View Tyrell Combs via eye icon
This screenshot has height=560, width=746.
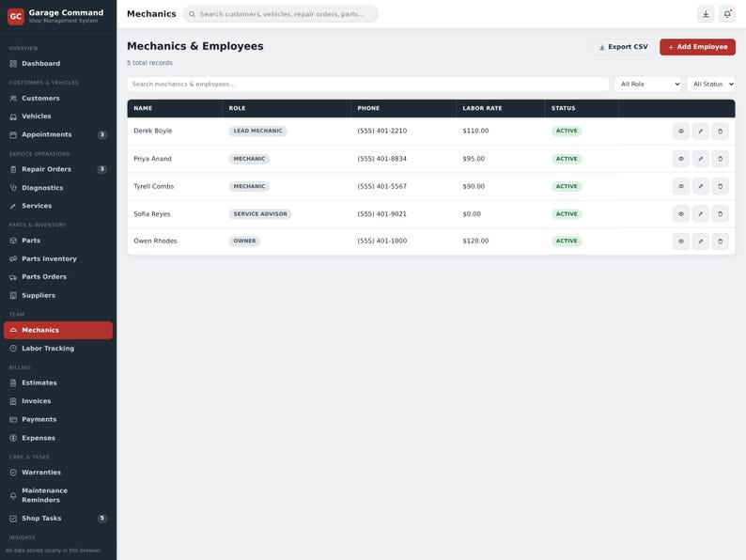click(x=681, y=186)
